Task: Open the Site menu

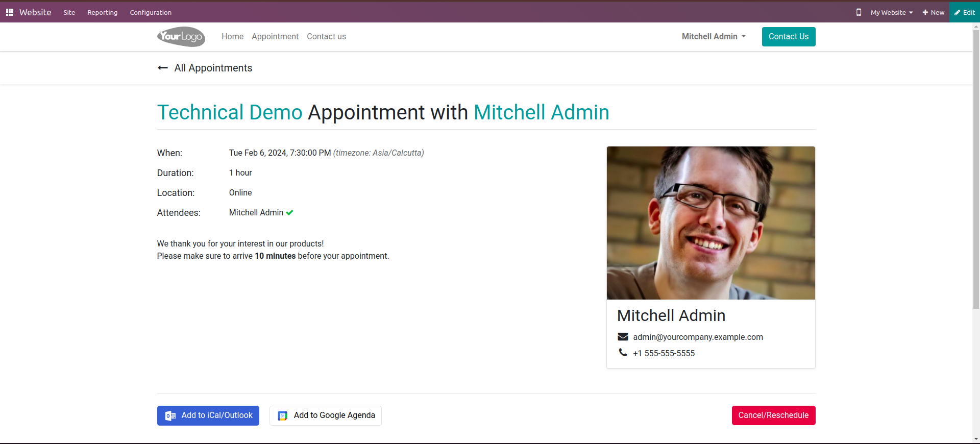Action: pyautogui.click(x=69, y=12)
